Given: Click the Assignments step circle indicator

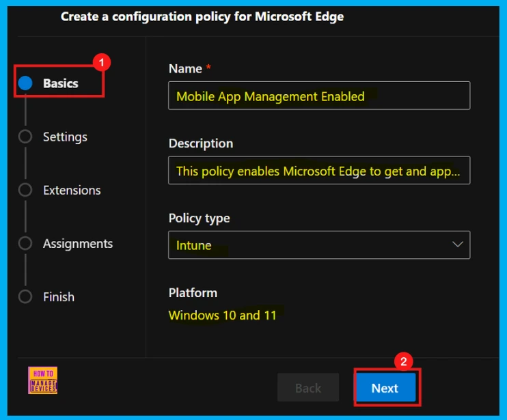Looking at the screenshot, I should [25, 243].
